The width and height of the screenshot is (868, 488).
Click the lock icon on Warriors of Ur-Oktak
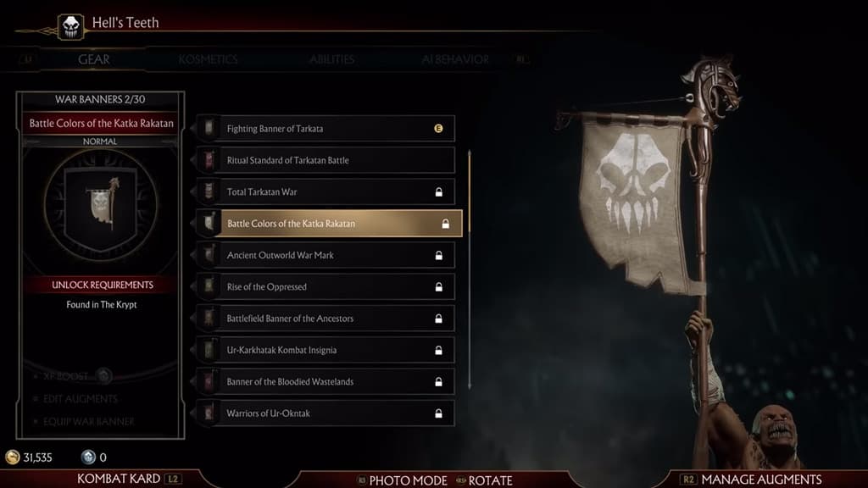(438, 413)
